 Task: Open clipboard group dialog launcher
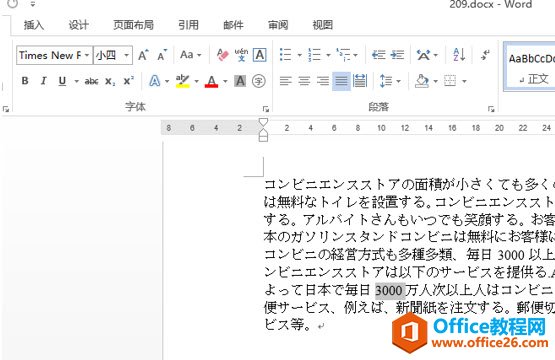(5, 109)
